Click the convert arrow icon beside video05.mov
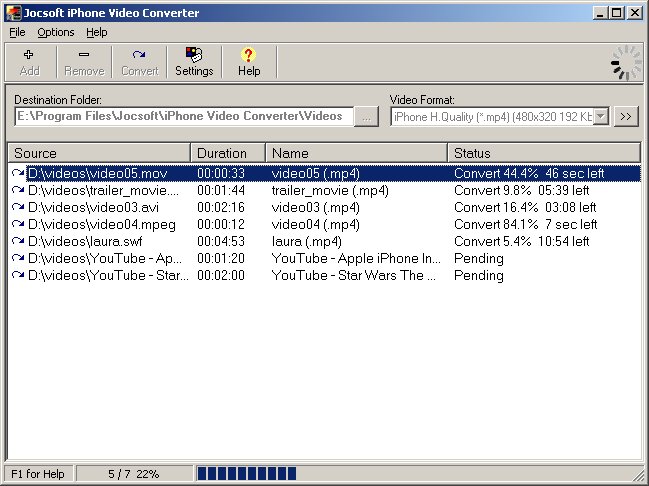Image resolution: width=649 pixels, height=486 pixels. [18, 173]
